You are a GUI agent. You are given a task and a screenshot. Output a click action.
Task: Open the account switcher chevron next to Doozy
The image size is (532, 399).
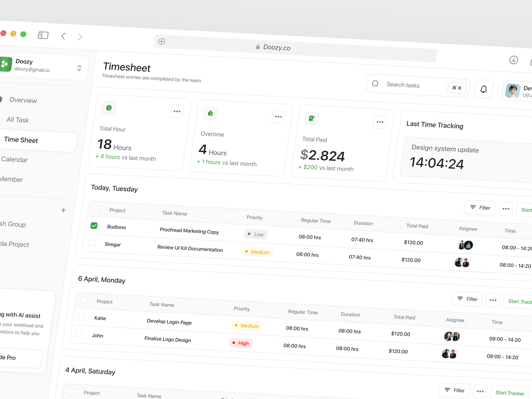(79, 68)
